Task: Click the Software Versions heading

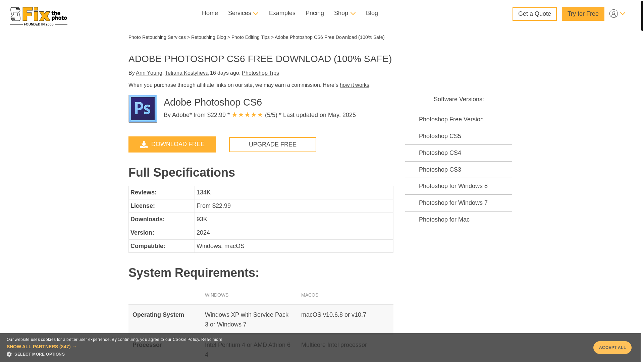Action: click(x=459, y=99)
